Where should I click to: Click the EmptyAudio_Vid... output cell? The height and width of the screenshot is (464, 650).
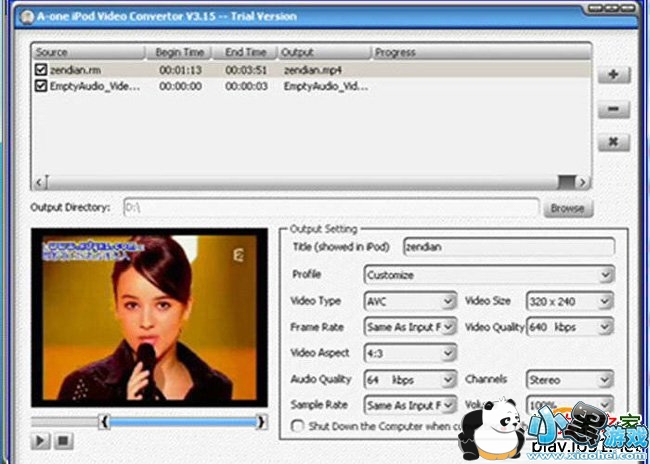(x=326, y=86)
